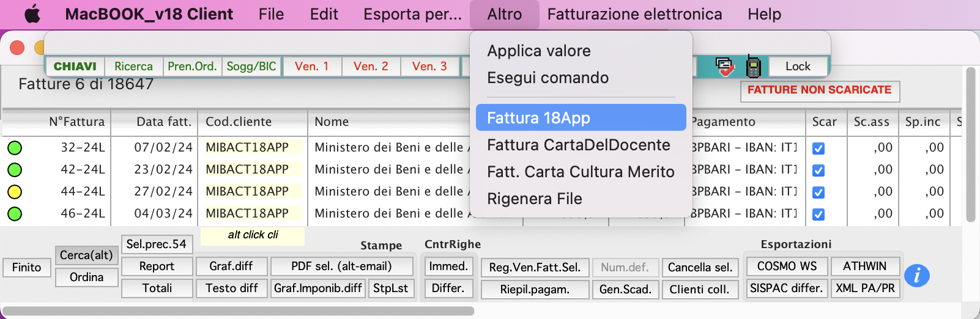Toggle Scar checkbox for invoice 46-24L
Screen dimensions: 980x319
coord(818,214)
